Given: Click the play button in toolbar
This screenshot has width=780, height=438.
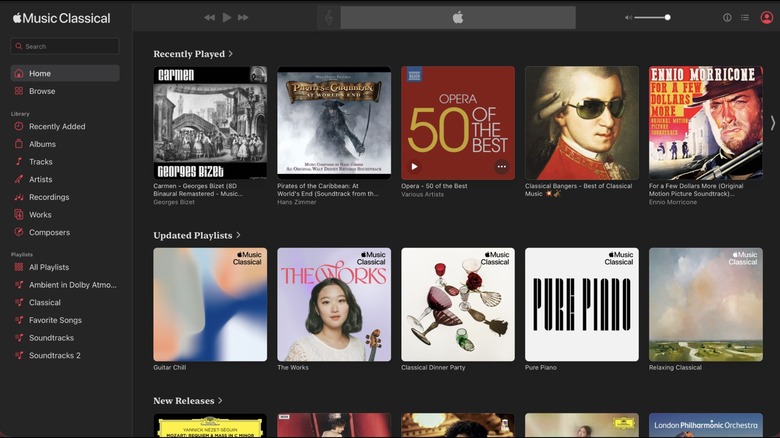Looking at the screenshot, I should coord(227,17).
